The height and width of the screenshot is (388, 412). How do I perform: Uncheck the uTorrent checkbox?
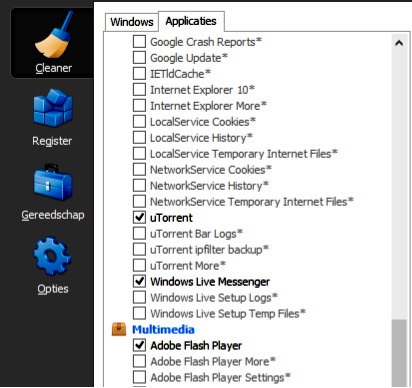coord(139,218)
